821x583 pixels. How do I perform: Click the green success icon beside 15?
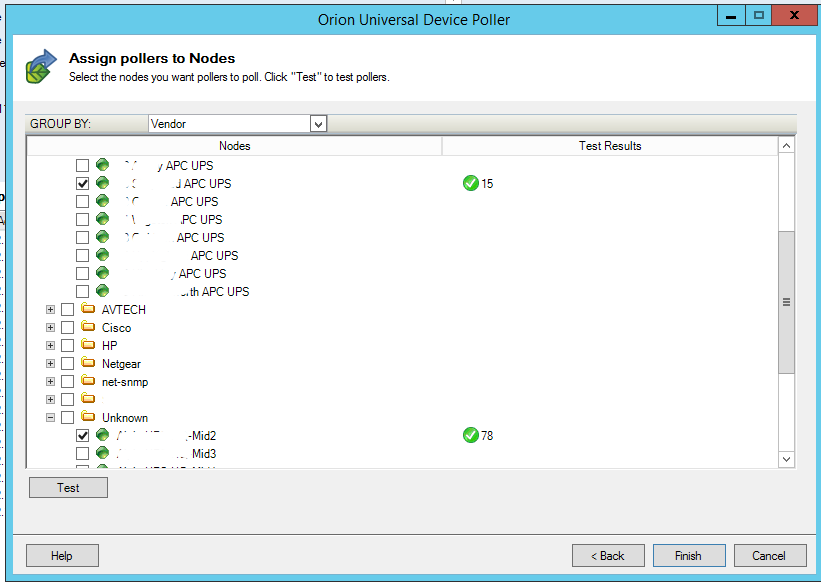pyautogui.click(x=471, y=183)
